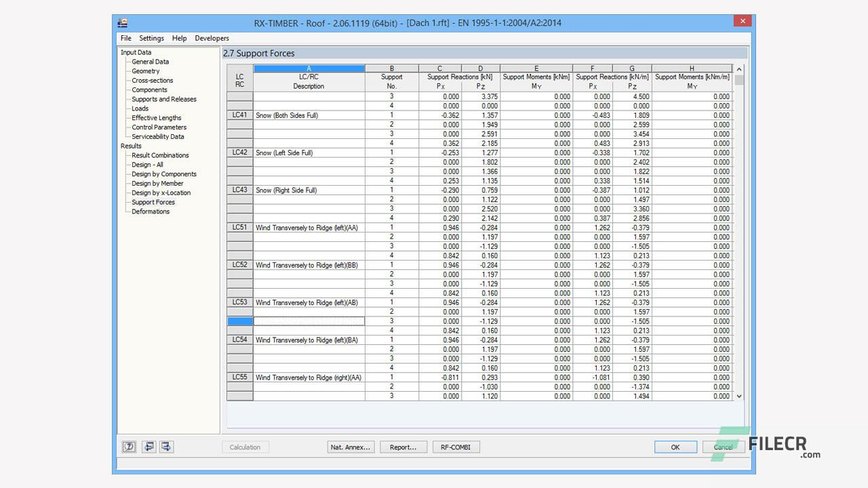Click the cell 'Snow (Left Side Full)'
This screenshot has width=868, height=488.
pyautogui.click(x=309, y=152)
